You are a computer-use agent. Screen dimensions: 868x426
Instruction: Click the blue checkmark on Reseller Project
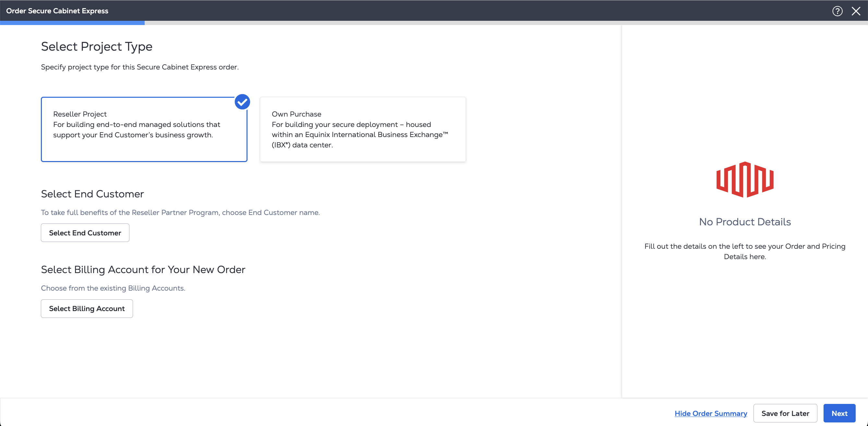coord(242,102)
